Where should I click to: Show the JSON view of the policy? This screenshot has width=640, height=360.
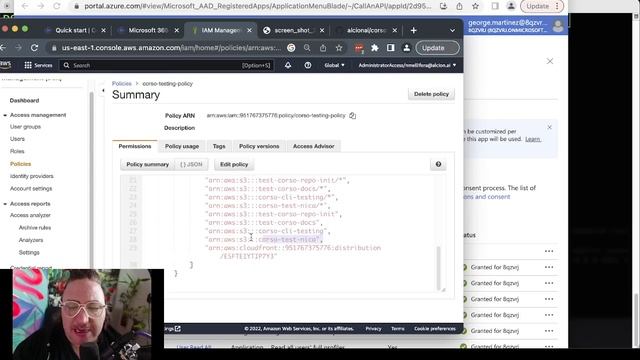(x=191, y=164)
